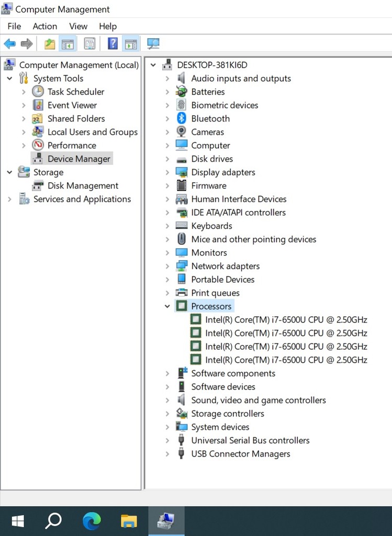This screenshot has width=392, height=536.
Task: Click the Cameras webcam icon
Action: [182, 131]
